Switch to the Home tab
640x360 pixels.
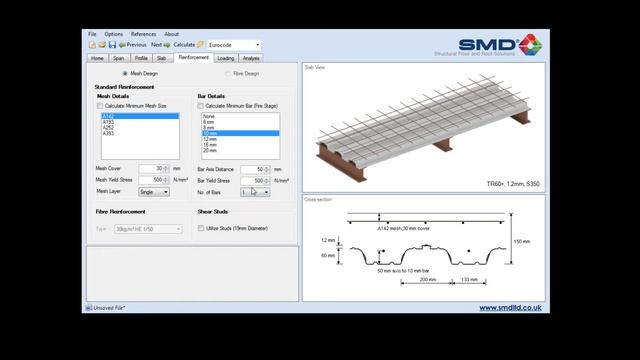click(98, 58)
